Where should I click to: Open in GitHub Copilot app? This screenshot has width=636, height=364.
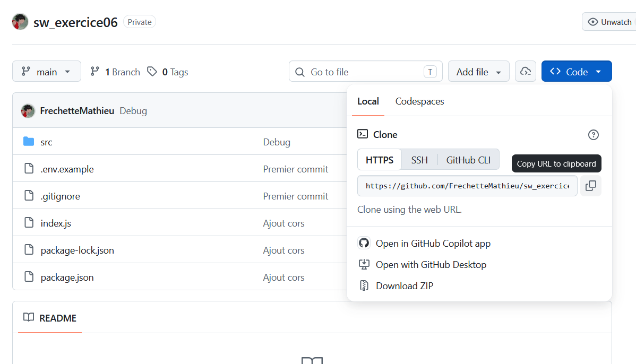click(x=433, y=243)
